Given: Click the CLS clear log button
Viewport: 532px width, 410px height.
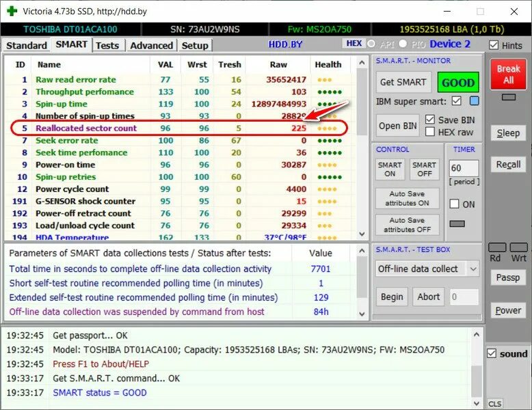Looking at the screenshot, I should point(494,404).
